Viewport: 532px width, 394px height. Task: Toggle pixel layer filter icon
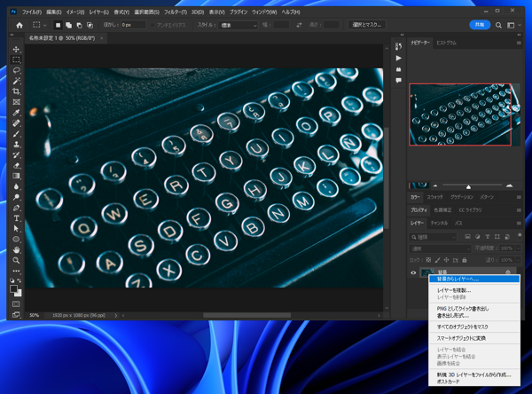click(467, 237)
